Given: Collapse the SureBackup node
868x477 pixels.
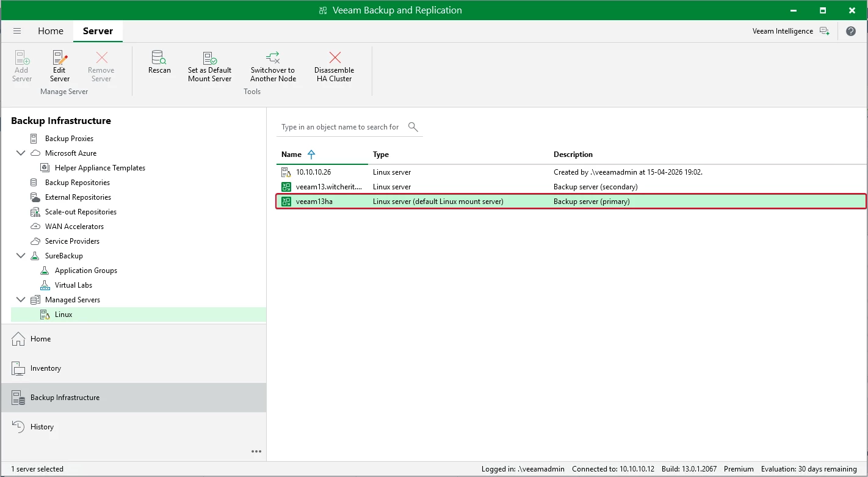Looking at the screenshot, I should point(21,256).
